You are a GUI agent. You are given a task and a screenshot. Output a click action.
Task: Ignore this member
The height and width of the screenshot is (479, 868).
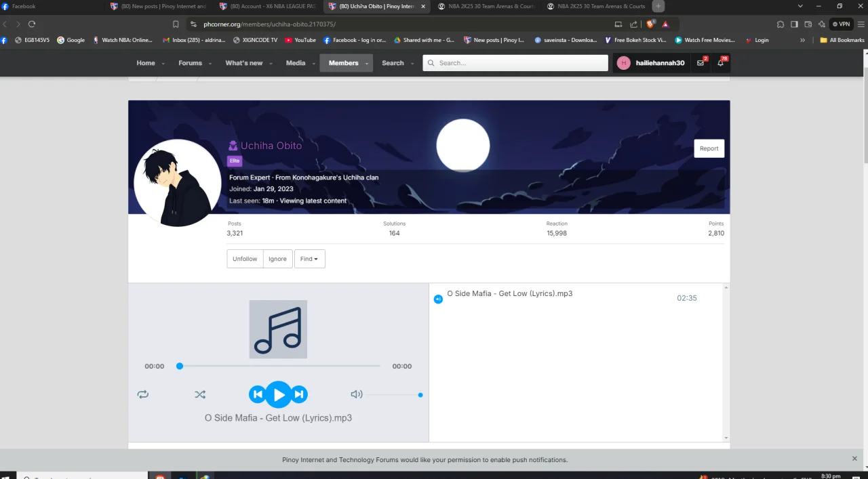pos(277,259)
